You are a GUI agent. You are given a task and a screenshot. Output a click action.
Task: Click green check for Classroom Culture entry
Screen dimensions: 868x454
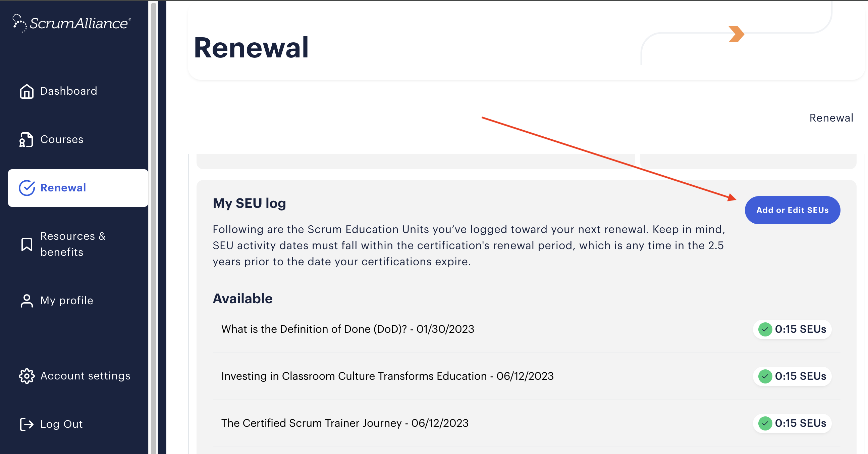tap(765, 376)
